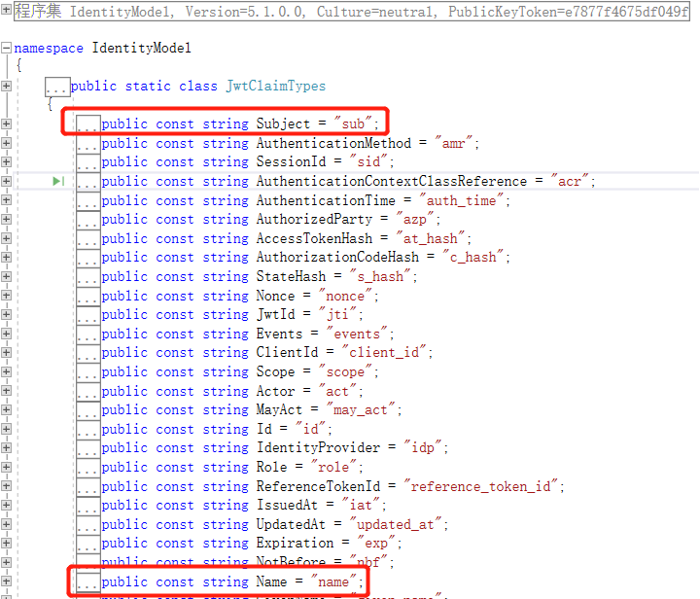Select the "sub" string value
The image size is (700, 599).
pyautogui.click(x=353, y=123)
